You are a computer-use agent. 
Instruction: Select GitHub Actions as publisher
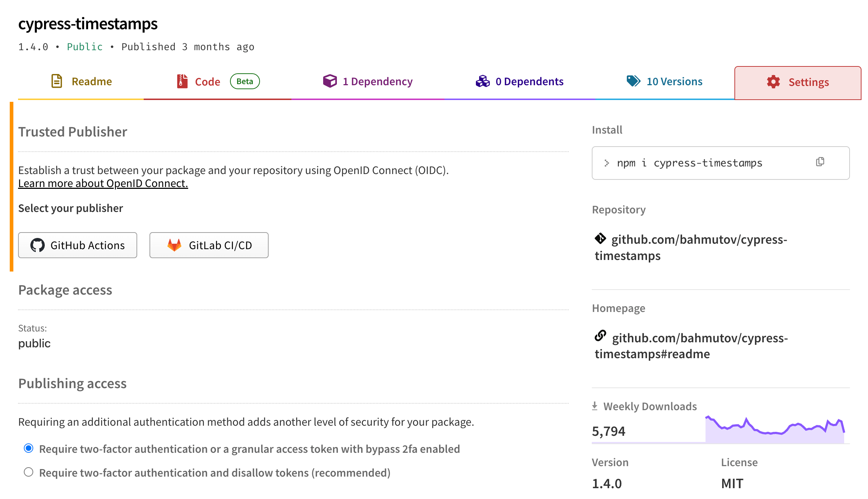[x=78, y=245]
